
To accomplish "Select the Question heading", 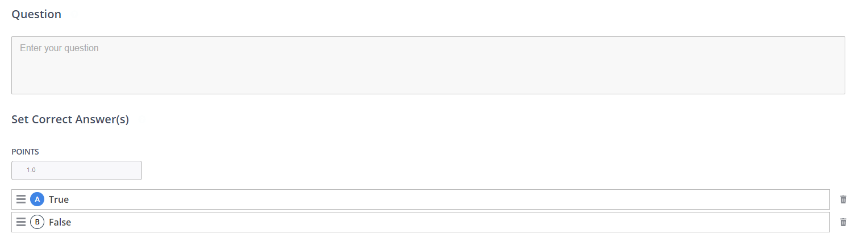I will 36,14.
